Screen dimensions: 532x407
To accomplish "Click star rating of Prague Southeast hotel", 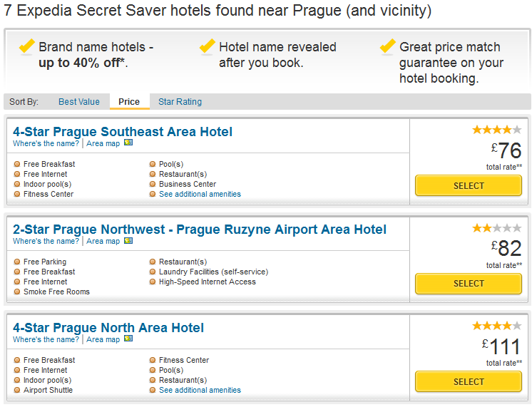I will pyautogui.click(x=497, y=130).
